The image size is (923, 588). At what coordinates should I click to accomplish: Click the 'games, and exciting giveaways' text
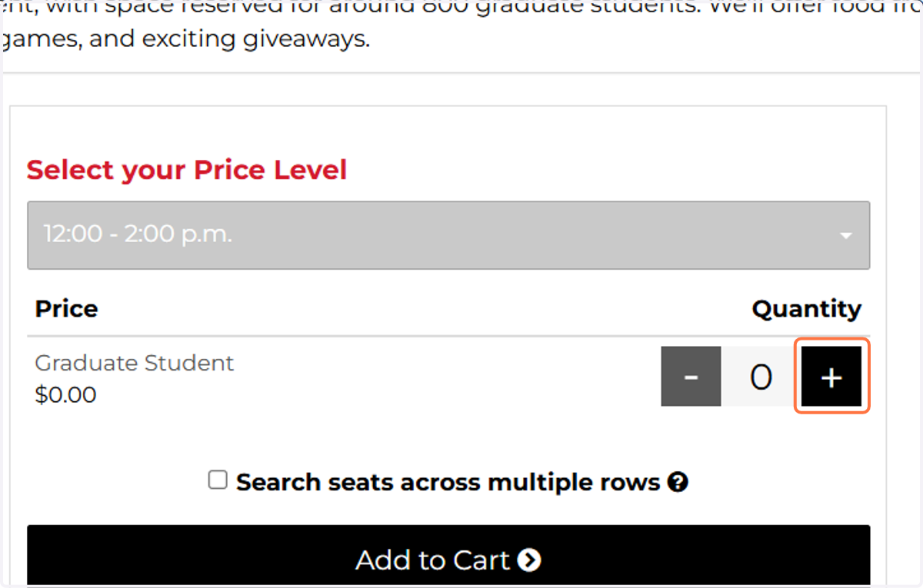pos(186,39)
